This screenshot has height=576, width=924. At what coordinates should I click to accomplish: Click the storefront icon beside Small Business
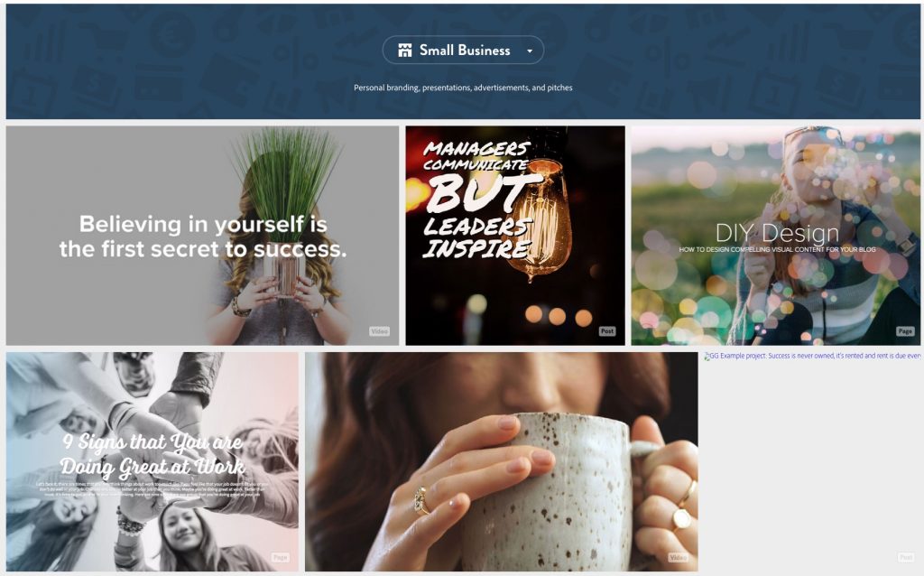click(x=405, y=51)
